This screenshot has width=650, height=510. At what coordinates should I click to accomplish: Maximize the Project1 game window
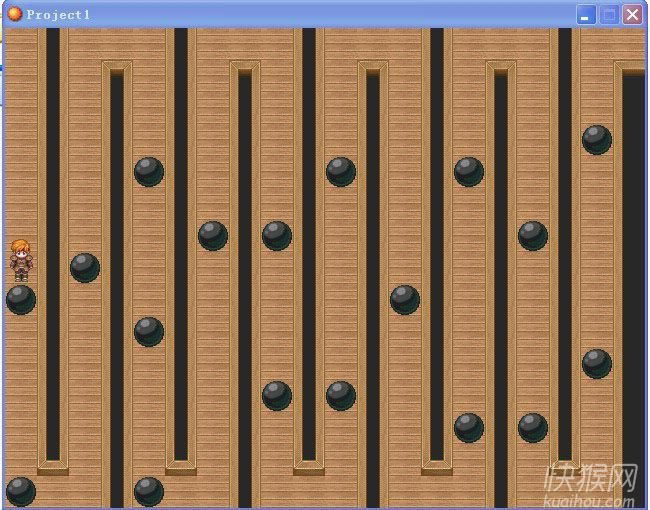coord(609,15)
